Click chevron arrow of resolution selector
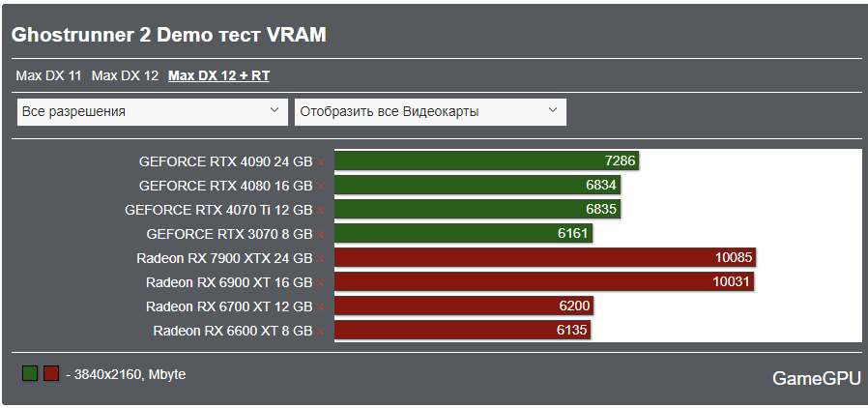The width and height of the screenshot is (868, 408). (275, 111)
